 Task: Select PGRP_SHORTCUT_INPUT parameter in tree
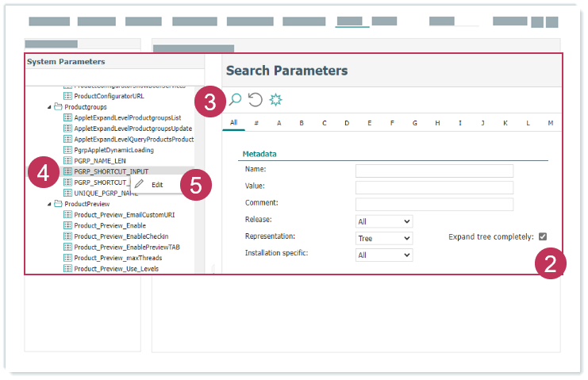pyautogui.click(x=111, y=171)
